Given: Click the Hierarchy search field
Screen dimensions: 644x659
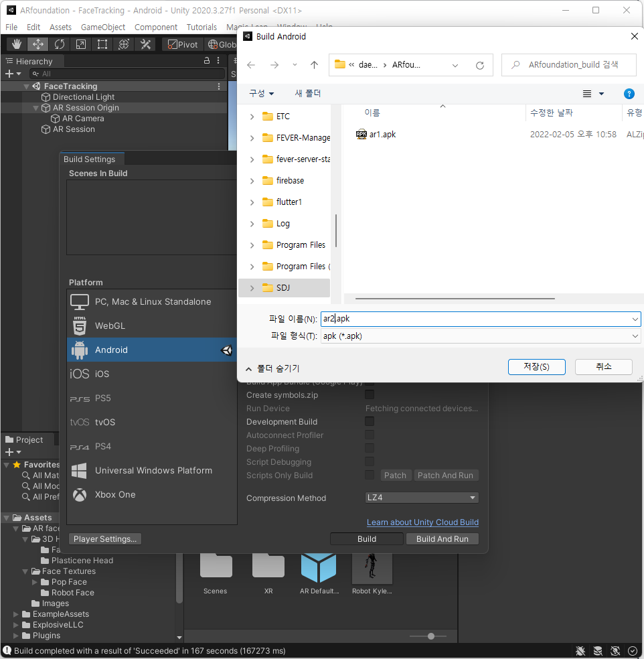Looking at the screenshot, I should 127,74.
